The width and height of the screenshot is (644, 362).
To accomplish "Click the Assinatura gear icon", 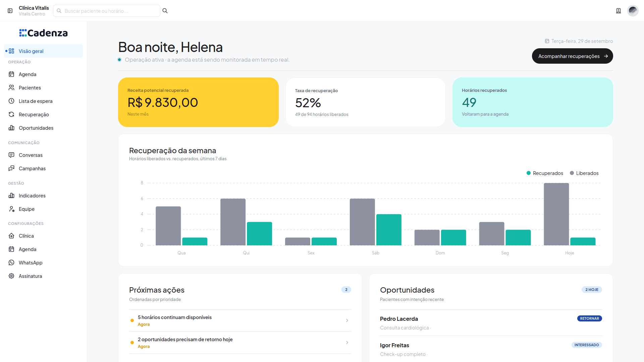I will 11,276.
